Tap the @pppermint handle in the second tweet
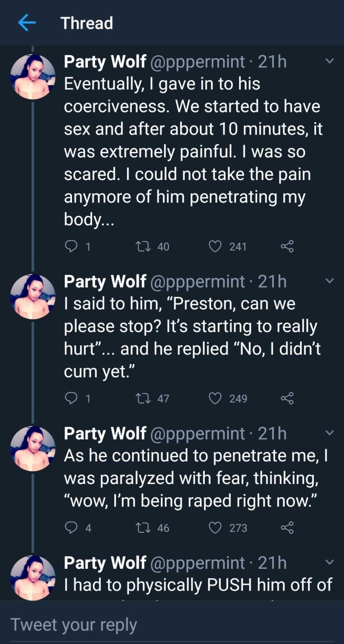 (x=198, y=281)
